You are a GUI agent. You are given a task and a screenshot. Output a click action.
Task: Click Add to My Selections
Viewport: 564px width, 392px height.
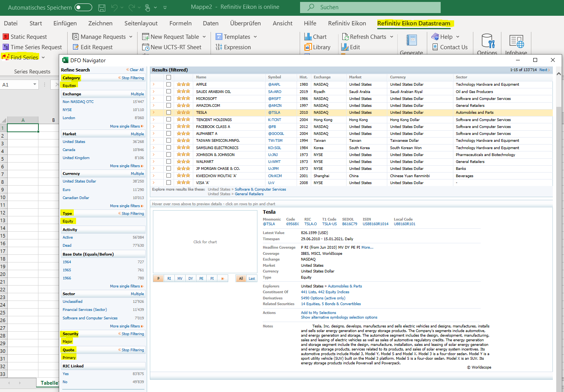point(318,312)
